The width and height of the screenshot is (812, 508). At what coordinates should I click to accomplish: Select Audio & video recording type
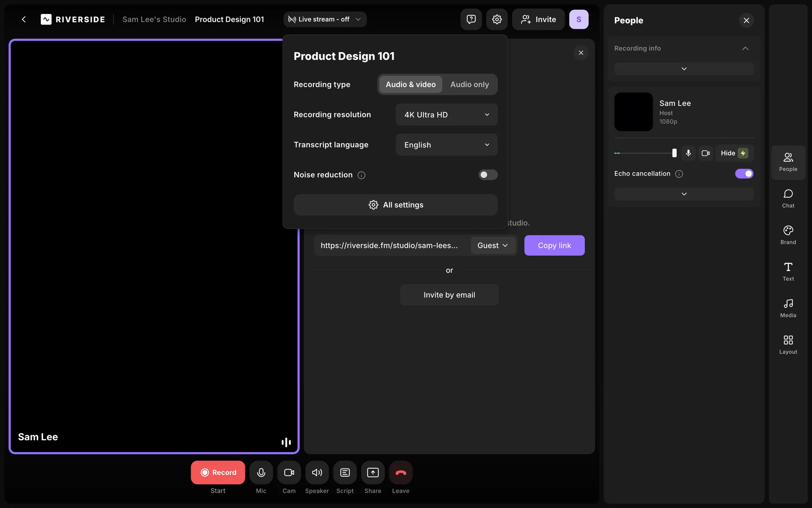point(410,85)
